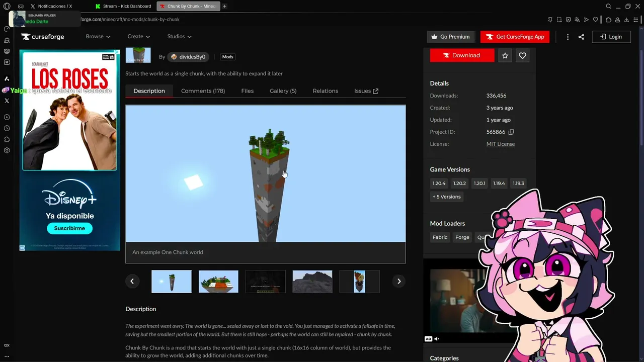Click Get CurseForge App button

[x=515, y=37]
